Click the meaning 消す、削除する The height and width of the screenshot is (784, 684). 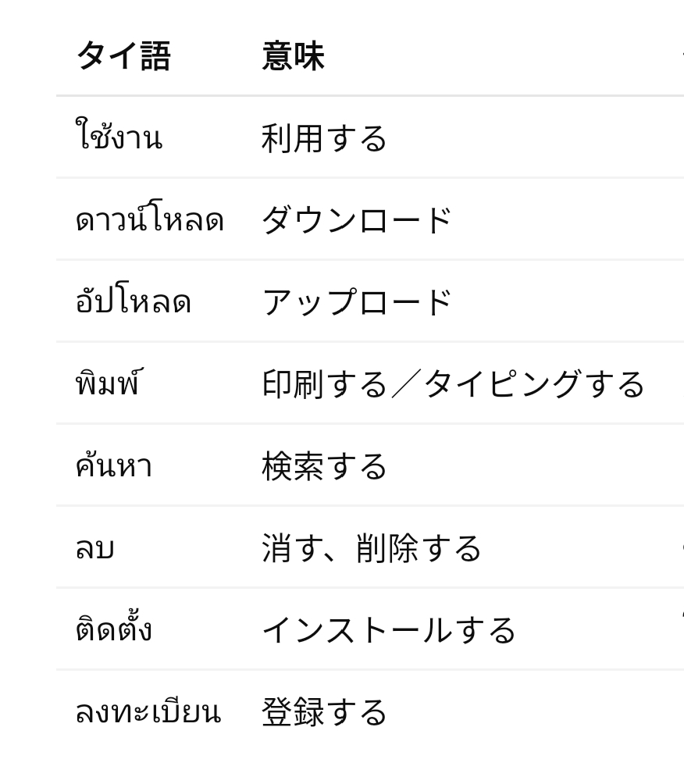click(x=372, y=548)
